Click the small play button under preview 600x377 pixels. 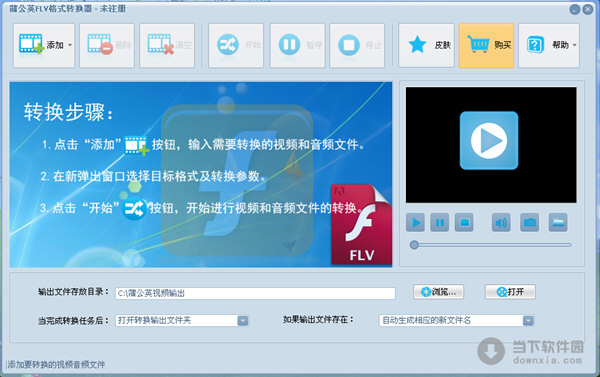click(416, 223)
